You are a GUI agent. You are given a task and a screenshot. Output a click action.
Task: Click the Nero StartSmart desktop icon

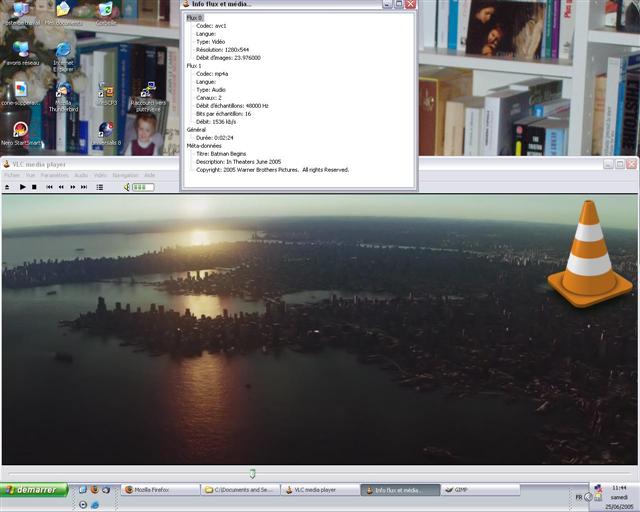click(21, 134)
